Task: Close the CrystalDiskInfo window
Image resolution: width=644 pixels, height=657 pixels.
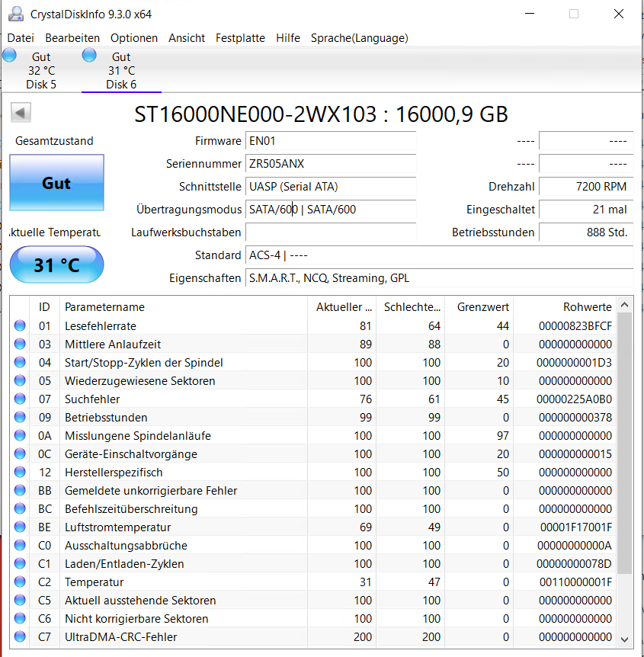Action: coord(618,14)
